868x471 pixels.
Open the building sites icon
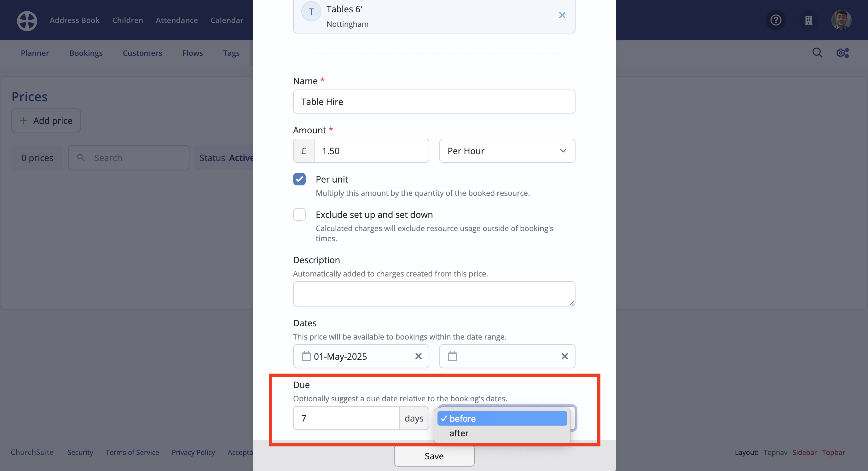[808, 20]
